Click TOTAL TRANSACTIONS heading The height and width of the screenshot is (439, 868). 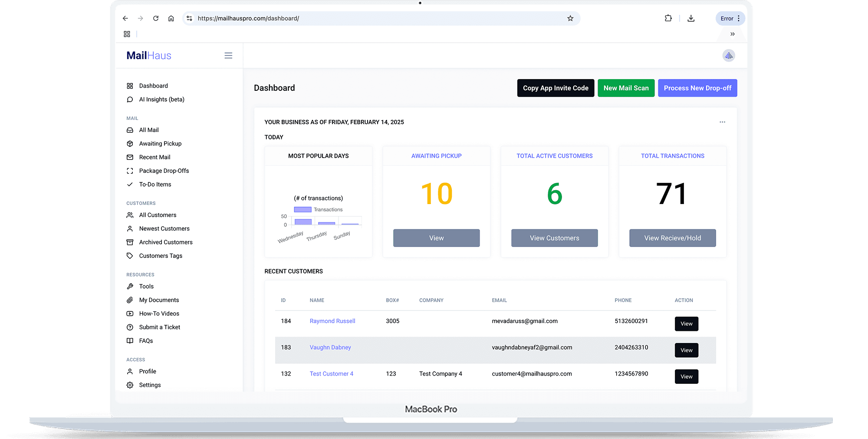[672, 156]
